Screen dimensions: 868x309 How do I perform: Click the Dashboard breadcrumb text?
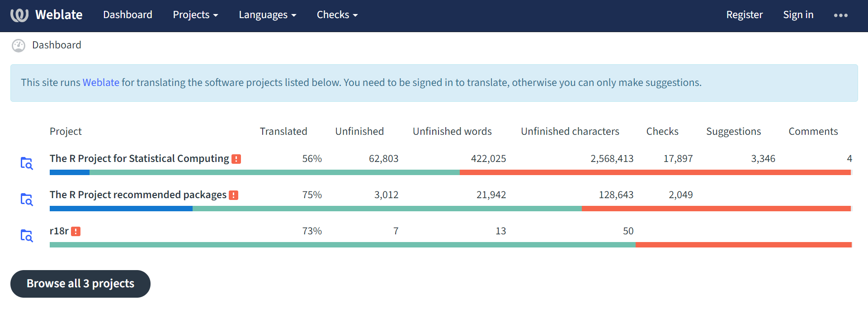tap(57, 45)
